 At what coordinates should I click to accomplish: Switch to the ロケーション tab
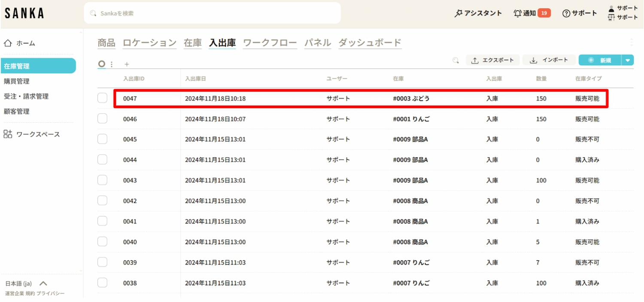(149, 43)
